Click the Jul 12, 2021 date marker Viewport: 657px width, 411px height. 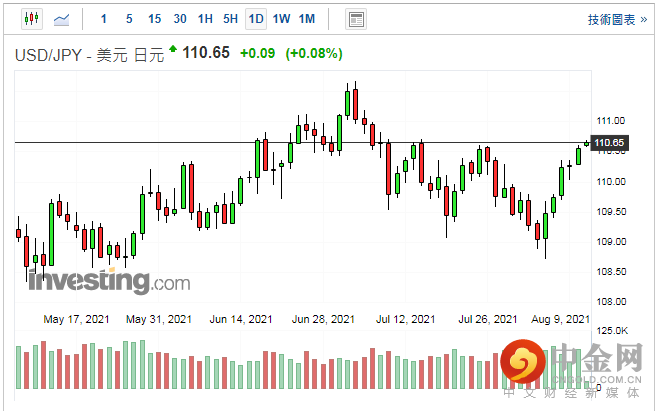pos(405,319)
